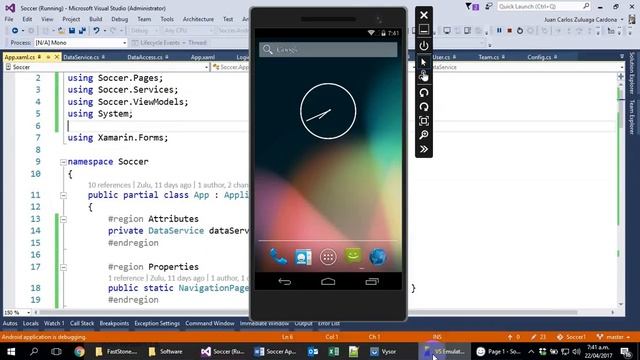The height and width of the screenshot is (360, 640).
Task: Click the Navigate Backward icon
Action: pyautogui.click(x=15, y=31)
